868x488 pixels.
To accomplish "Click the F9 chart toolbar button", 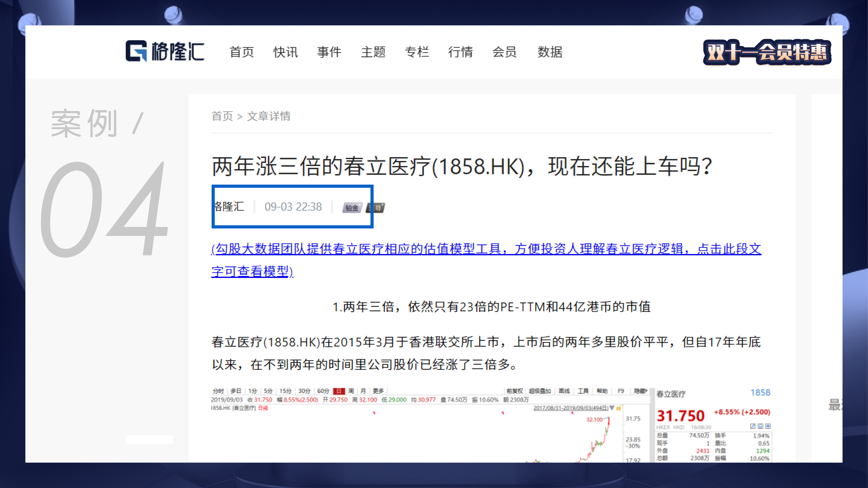I will click(x=621, y=391).
